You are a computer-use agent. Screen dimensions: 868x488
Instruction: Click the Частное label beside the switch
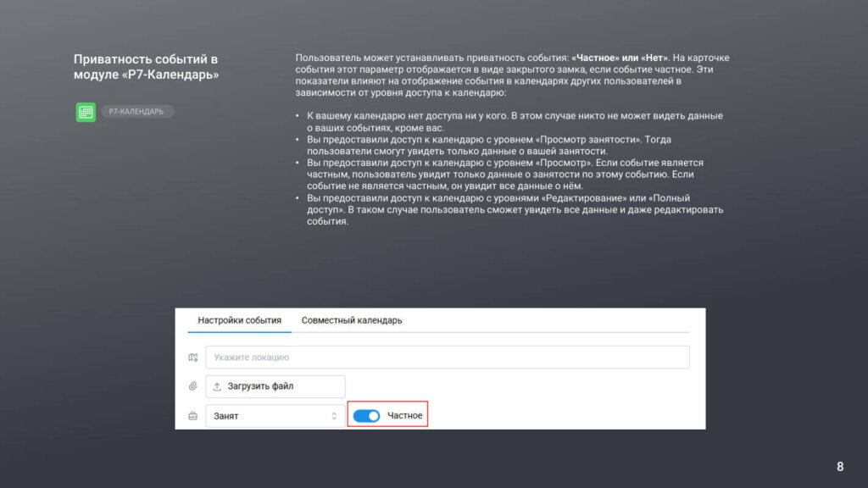click(x=404, y=416)
